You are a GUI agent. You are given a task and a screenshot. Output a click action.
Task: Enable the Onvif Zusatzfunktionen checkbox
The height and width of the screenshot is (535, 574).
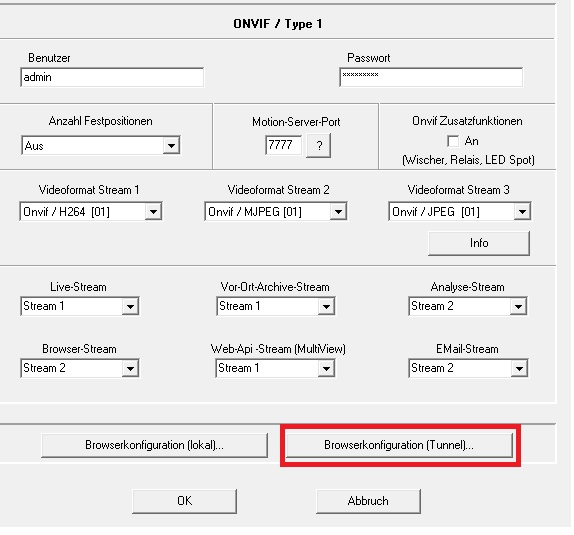[453, 141]
